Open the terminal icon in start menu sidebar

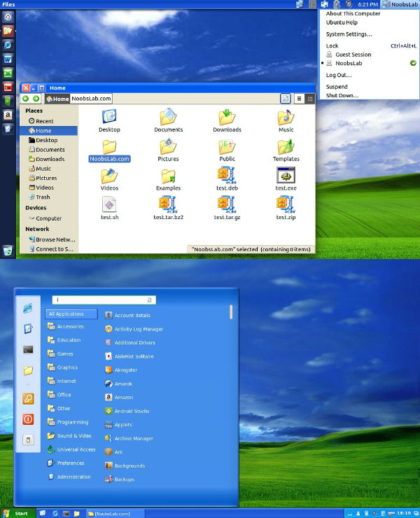click(x=28, y=350)
